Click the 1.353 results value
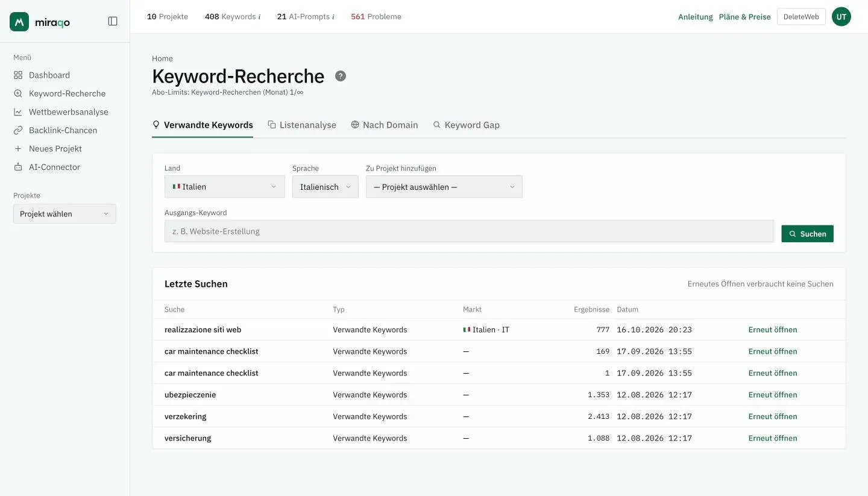The width and height of the screenshot is (868, 496). tap(599, 395)
